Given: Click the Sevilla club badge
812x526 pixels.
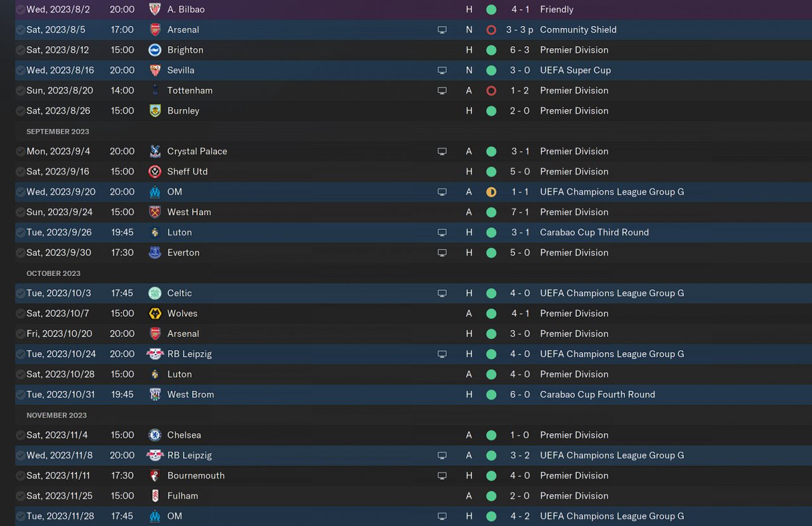Looking at the screenshot, I should [x=155, y=70].
